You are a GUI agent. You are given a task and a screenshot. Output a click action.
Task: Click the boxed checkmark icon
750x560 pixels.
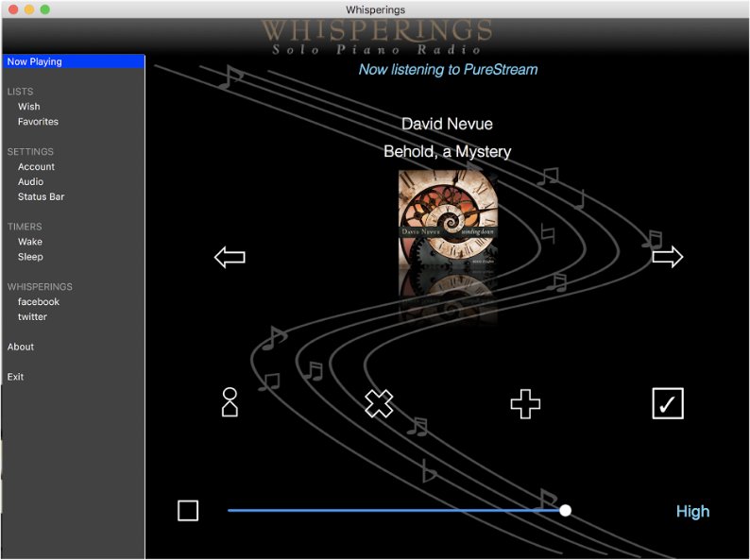668,403
